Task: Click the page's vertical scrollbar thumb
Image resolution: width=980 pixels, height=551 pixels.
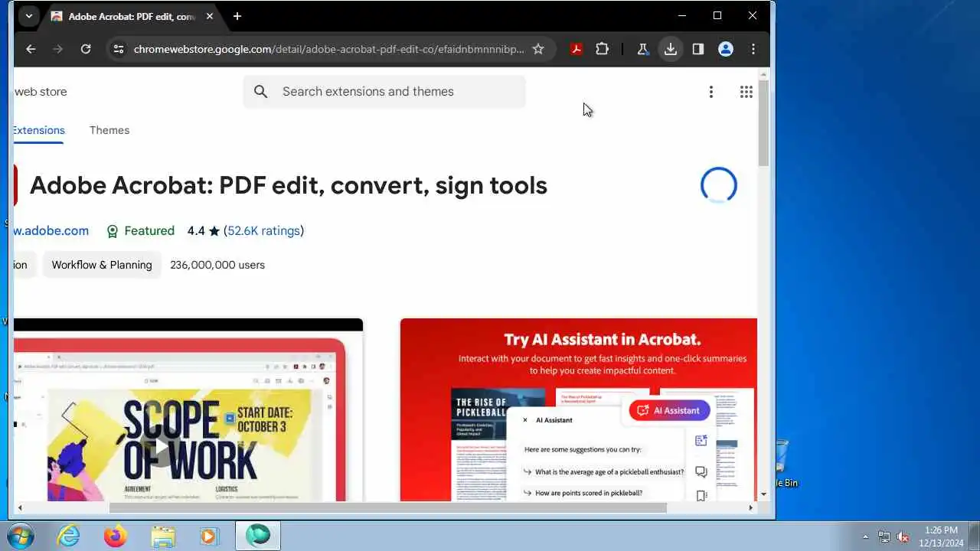Action: 763,122
